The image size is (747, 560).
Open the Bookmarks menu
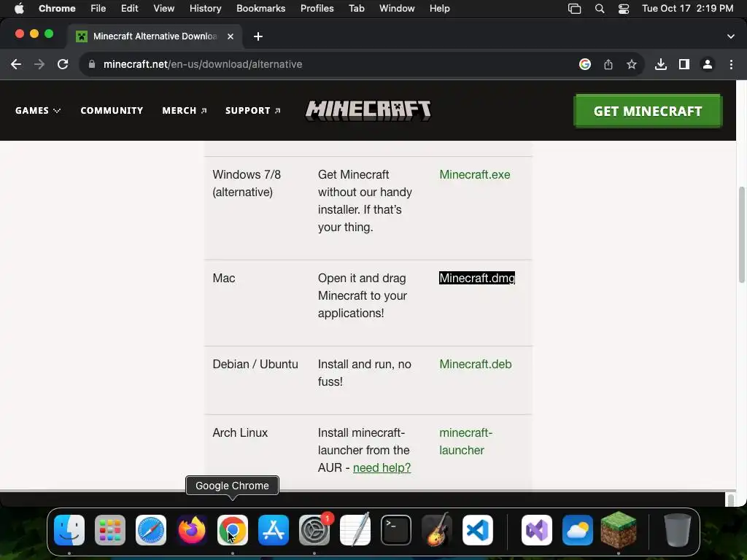click(260, 9)
